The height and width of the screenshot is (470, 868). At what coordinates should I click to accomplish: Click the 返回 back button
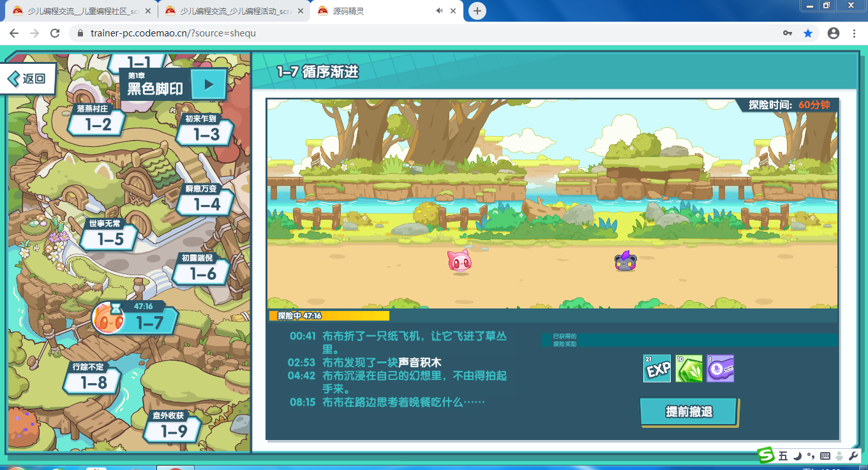pyautogui.click(x=28, y=79)
